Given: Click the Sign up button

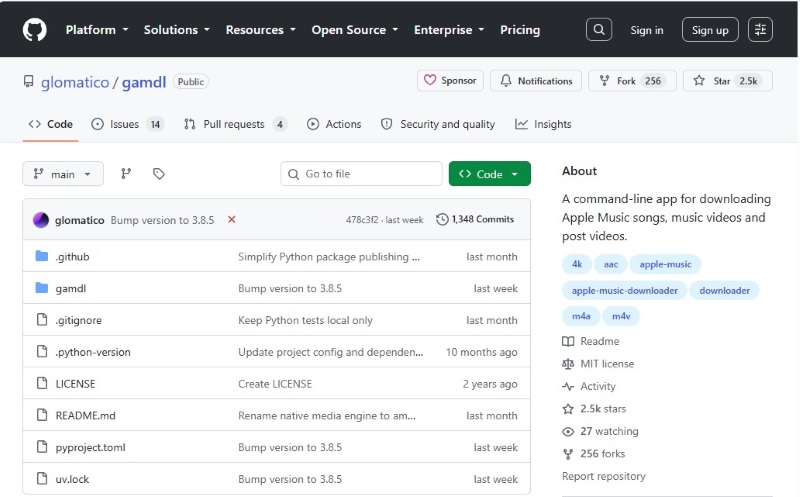Looking at the screenshot, I should pyautogui.click(x=710, y=30).
